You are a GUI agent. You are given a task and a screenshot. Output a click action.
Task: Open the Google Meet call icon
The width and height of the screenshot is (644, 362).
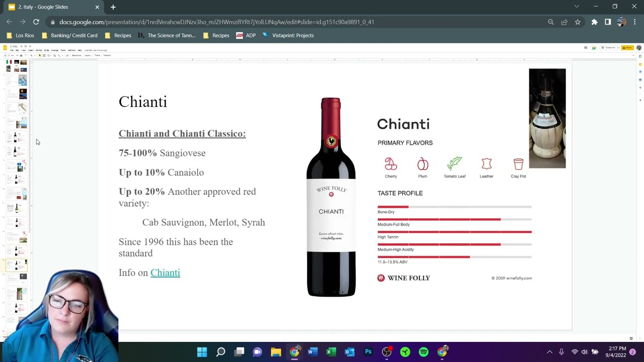594,48
